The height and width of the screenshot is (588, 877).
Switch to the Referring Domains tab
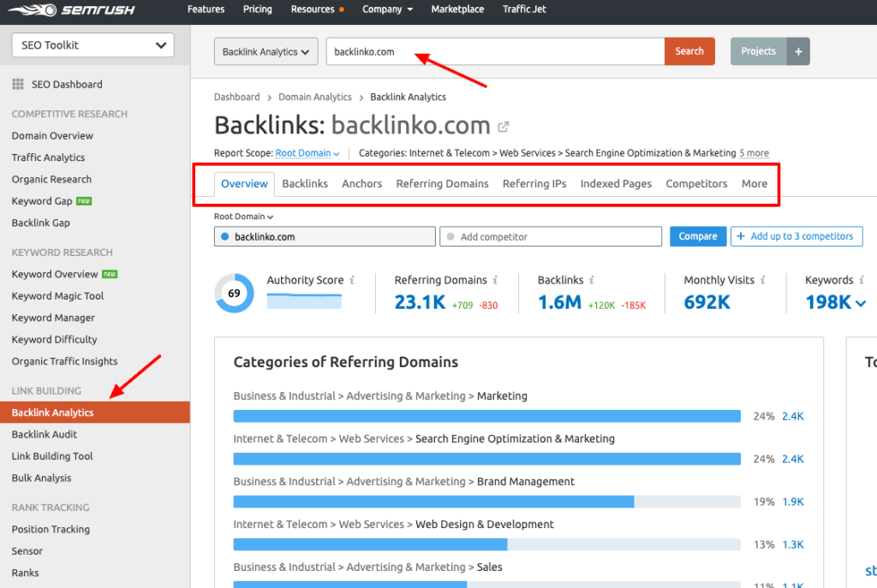443,184
